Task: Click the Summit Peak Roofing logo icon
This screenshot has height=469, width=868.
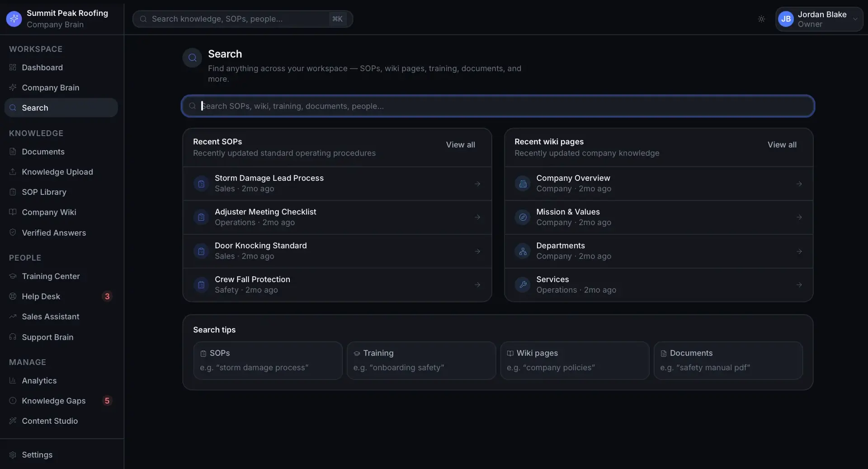Action: 14,19
